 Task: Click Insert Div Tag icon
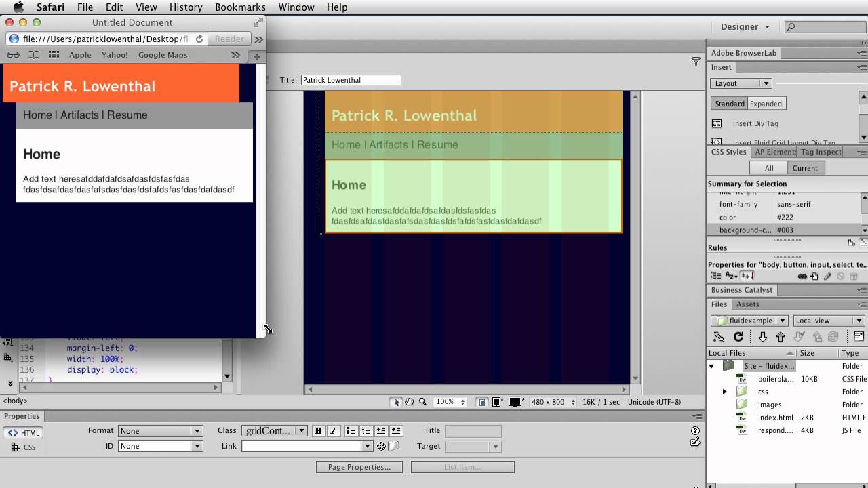pyautogui.click(x=717, y=123)
